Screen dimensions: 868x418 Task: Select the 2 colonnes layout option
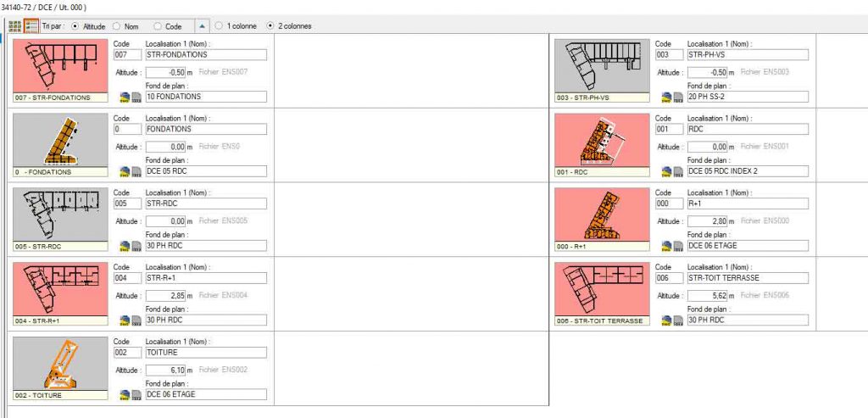pos(270,26)
